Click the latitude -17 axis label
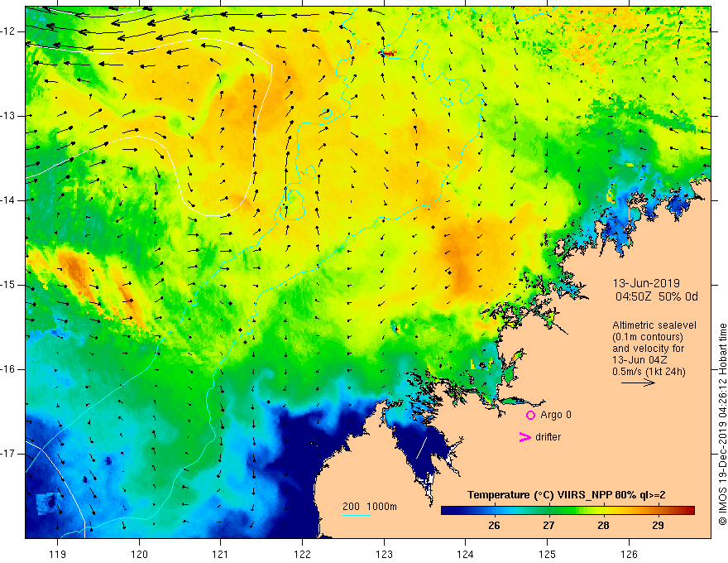Image resolution: width=728 pixels, height=563 pixels. (x=9, y=454)
